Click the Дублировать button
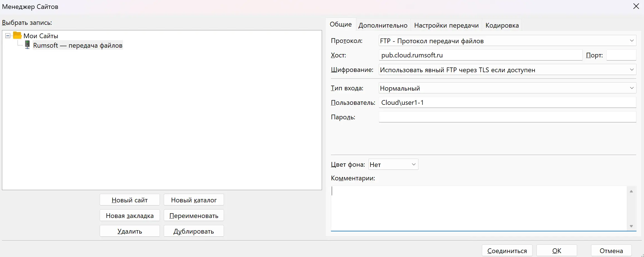Image resolution: width=644 pixels, height=257 pixels. (x=194, y=231)
